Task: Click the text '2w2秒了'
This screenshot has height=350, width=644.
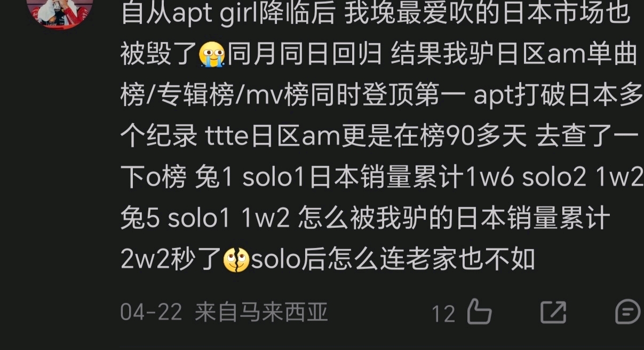Action: (x=171, y=260)
